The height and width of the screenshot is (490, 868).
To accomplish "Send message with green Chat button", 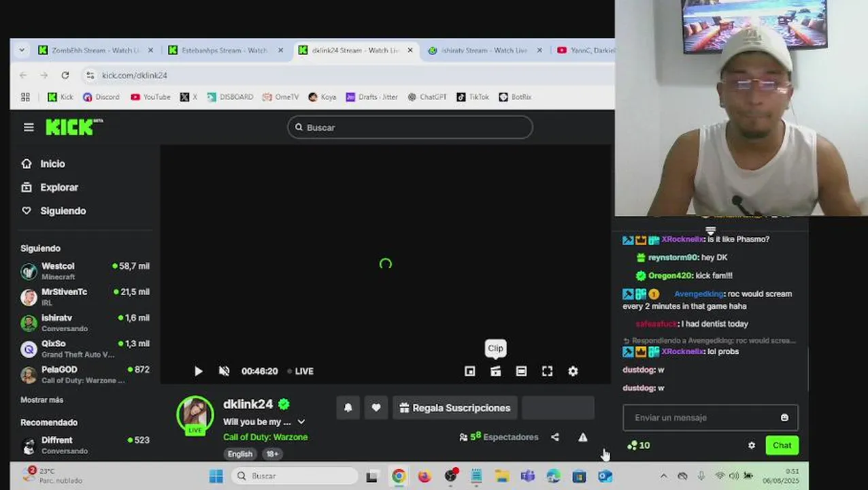I will [782, 445].
